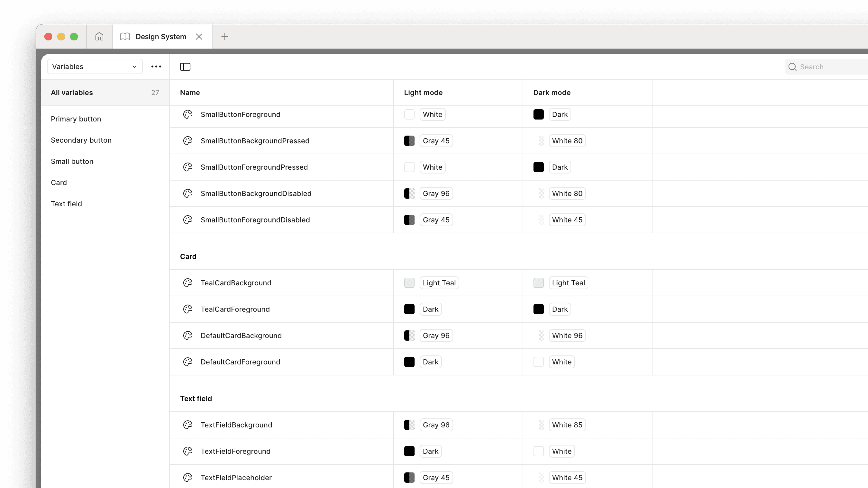
Task: Open the Variables dropdown
Action: click(x=95, y=67)
